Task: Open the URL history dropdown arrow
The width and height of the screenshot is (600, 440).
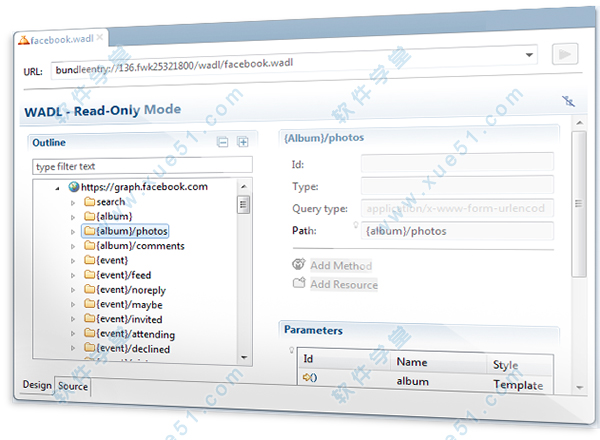Action: pos(529,55)
